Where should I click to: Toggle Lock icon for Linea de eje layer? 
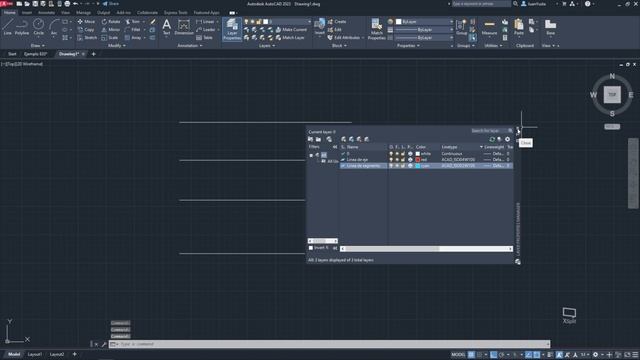403,160
